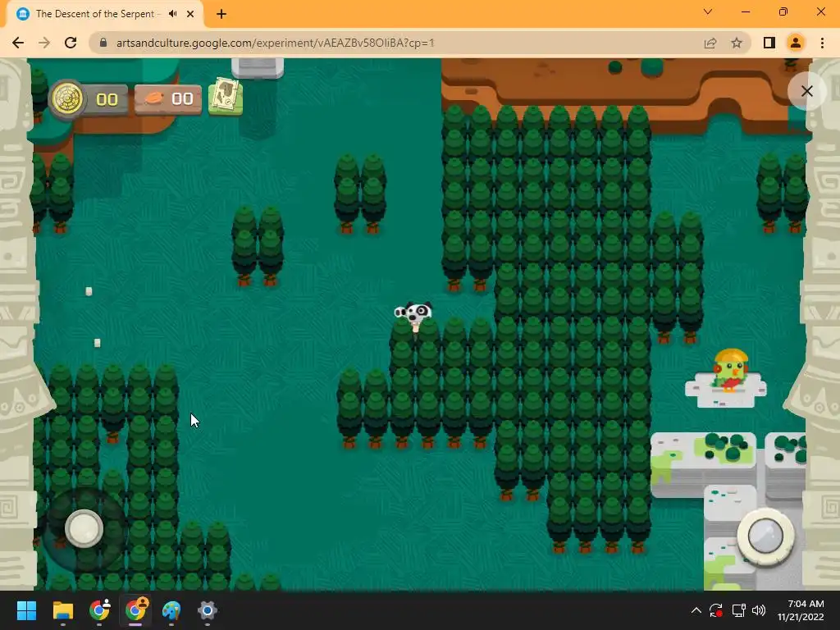Viewport: 840px width, 630px height.
Task: View site information lock icon
Action: (103, 43)
